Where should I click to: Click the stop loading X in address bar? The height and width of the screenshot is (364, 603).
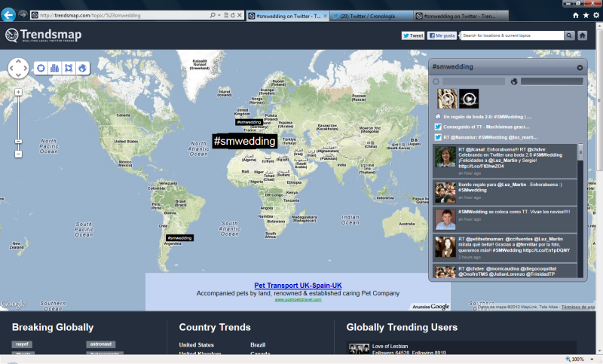[x=239, y=15]
